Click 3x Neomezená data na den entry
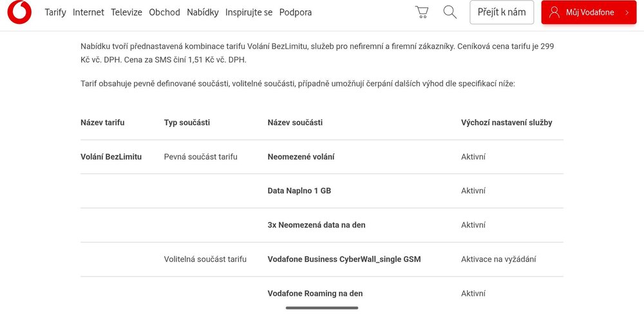Viewport: 644px width, 316px height. pos(316,225)
